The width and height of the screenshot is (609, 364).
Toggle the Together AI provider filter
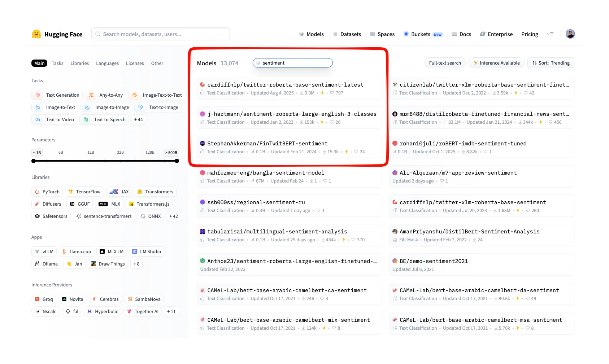(143, 311)
